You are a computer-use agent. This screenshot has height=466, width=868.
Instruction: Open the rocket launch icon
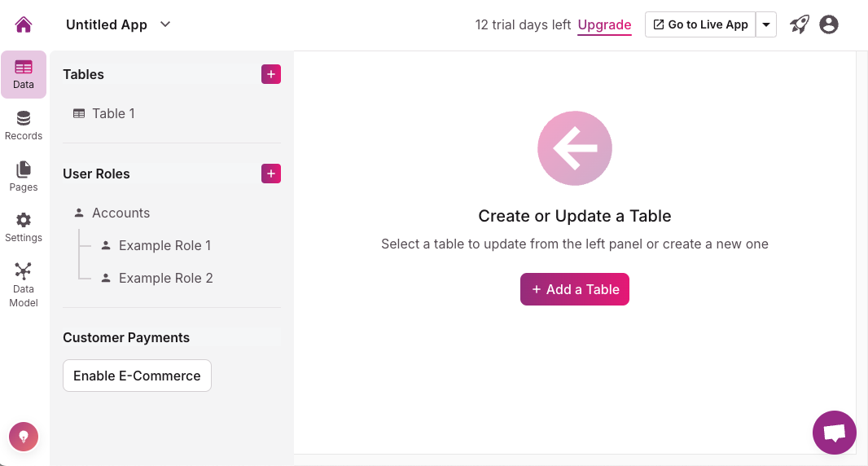click(x=800, y=24)
